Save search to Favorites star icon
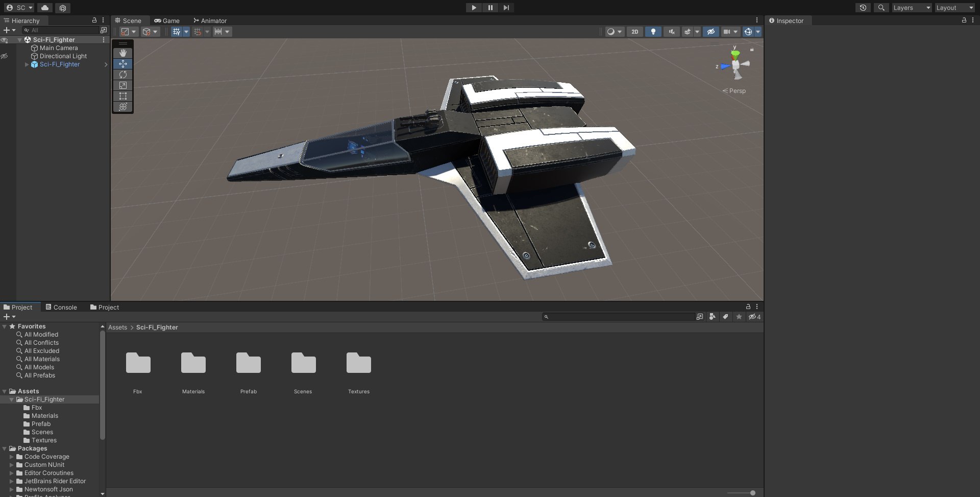This screenshot has height=497, width=980. 739,317
